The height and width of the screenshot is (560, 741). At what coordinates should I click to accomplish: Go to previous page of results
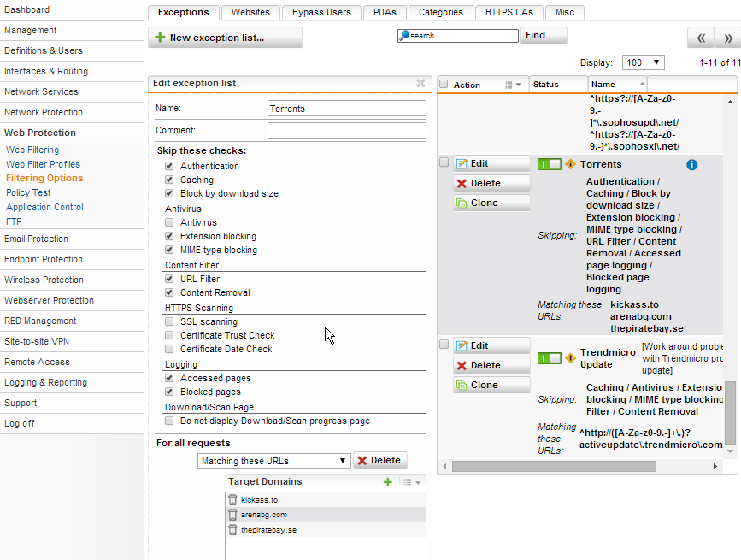click(701, 38)
